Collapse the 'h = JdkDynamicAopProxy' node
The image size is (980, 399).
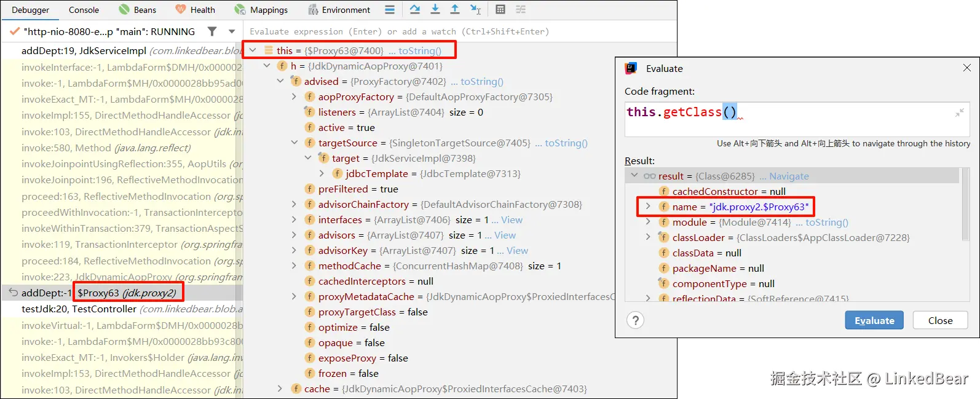(267, 66)
